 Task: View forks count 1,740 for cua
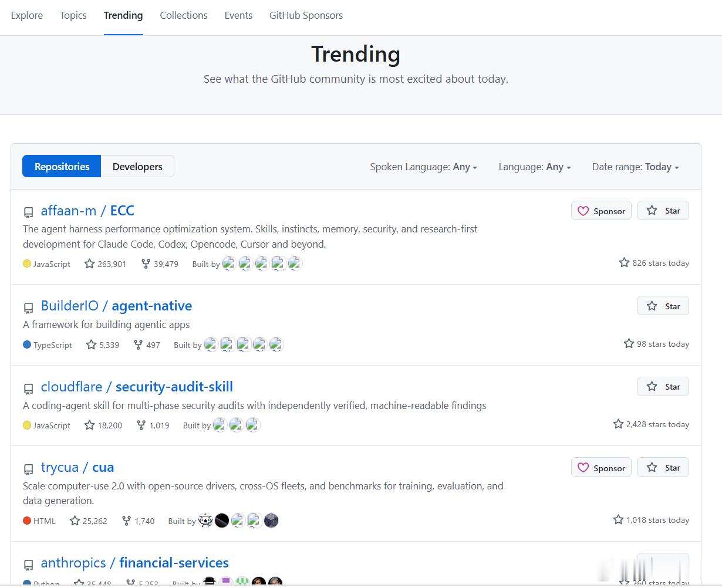click(x=138, y=521)
